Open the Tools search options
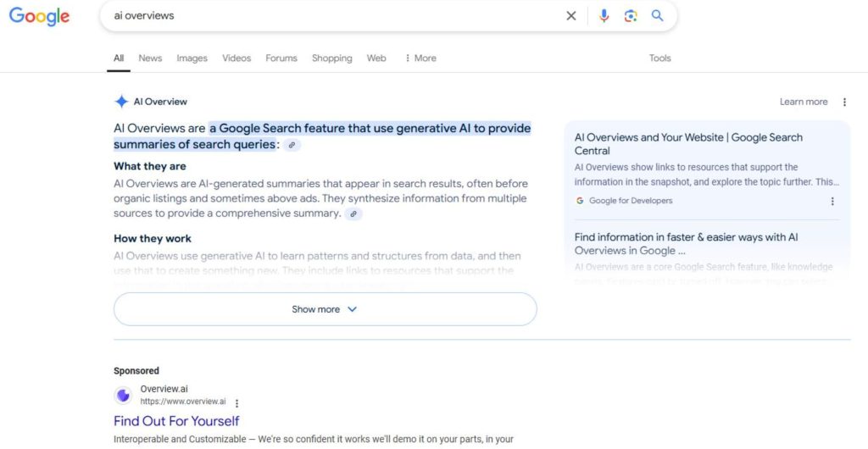The image size is (868, 449). point(659,58)
